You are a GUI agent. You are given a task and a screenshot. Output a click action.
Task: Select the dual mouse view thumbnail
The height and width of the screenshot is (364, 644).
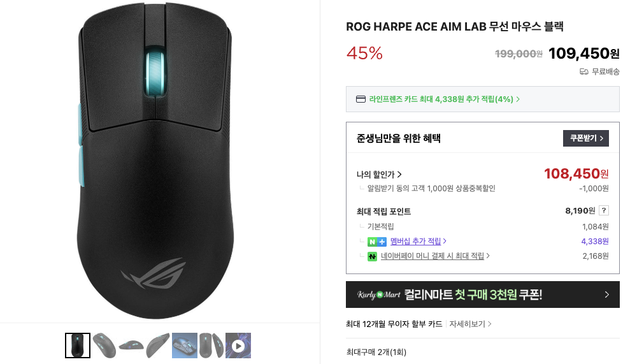[211, 346]
